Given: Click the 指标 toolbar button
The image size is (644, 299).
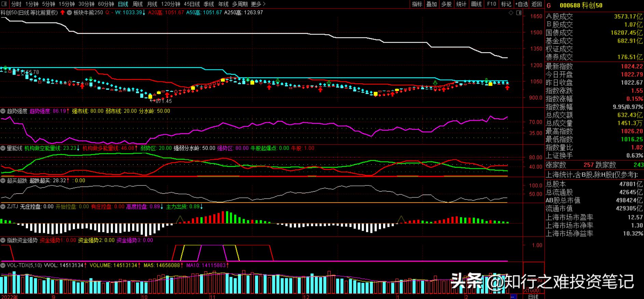Looking at the screenshot, I should click(x=417, y=4).
